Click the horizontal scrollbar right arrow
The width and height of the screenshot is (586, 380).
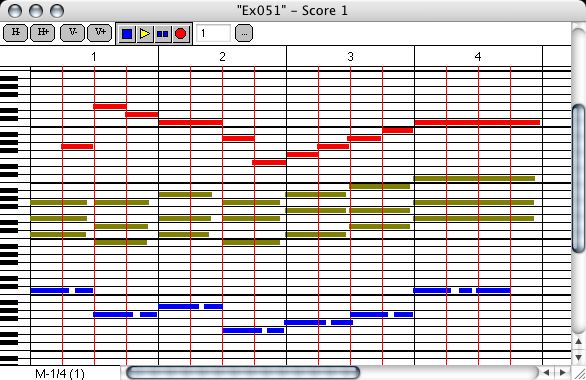pos(562,373)
